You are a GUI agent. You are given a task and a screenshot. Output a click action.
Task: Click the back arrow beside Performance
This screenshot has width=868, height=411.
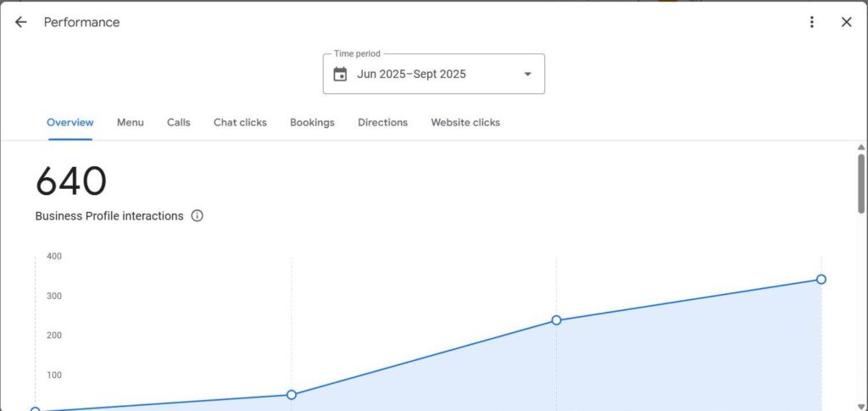click(21, 22)
